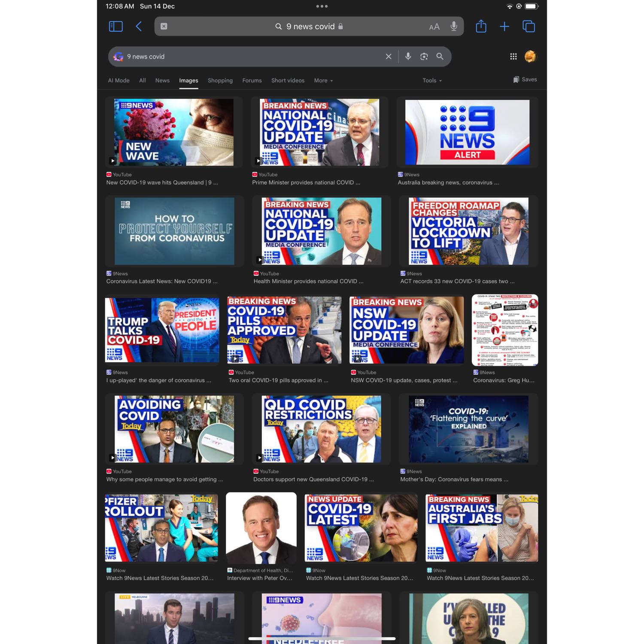The height and width of the screenshot is (644, 644).
Task: Tap the 12:08 AM clock
Action: click(120, 6)
